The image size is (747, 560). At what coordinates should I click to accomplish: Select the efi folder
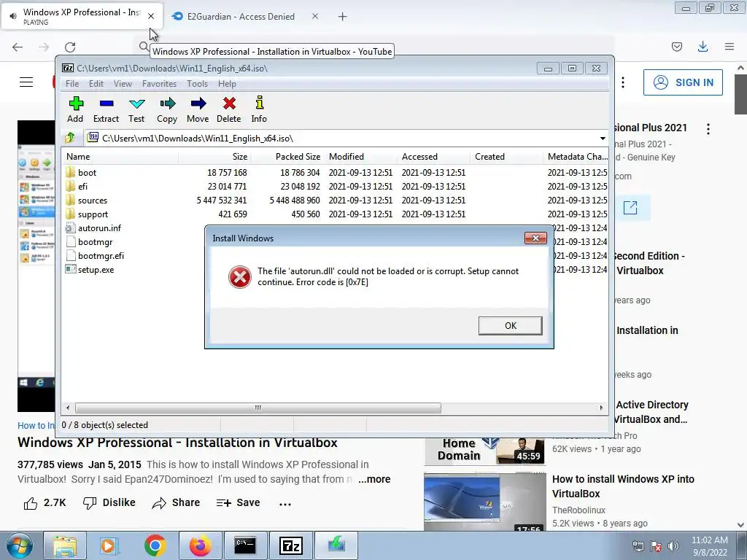point(82,186)
